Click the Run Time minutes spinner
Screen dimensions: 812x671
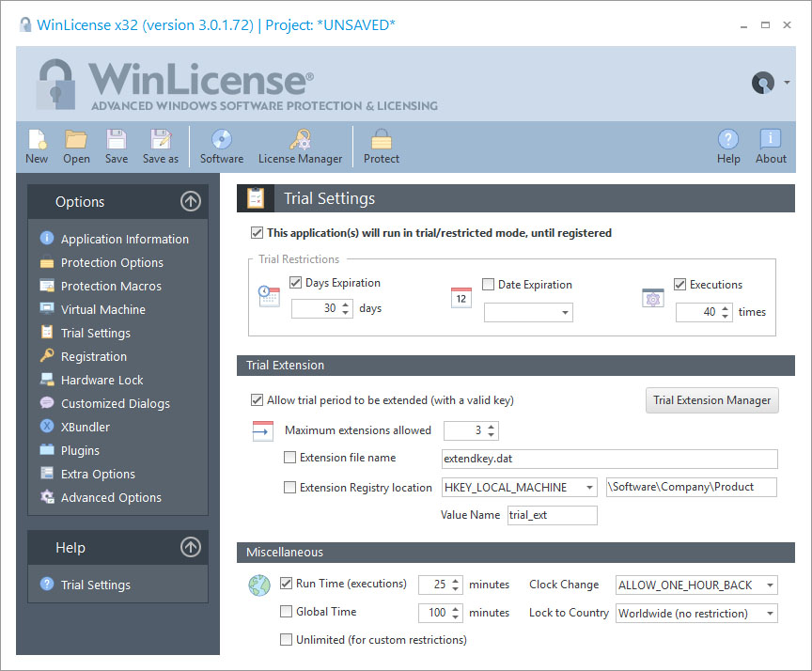pyautogui.click(x=455, y=585)
